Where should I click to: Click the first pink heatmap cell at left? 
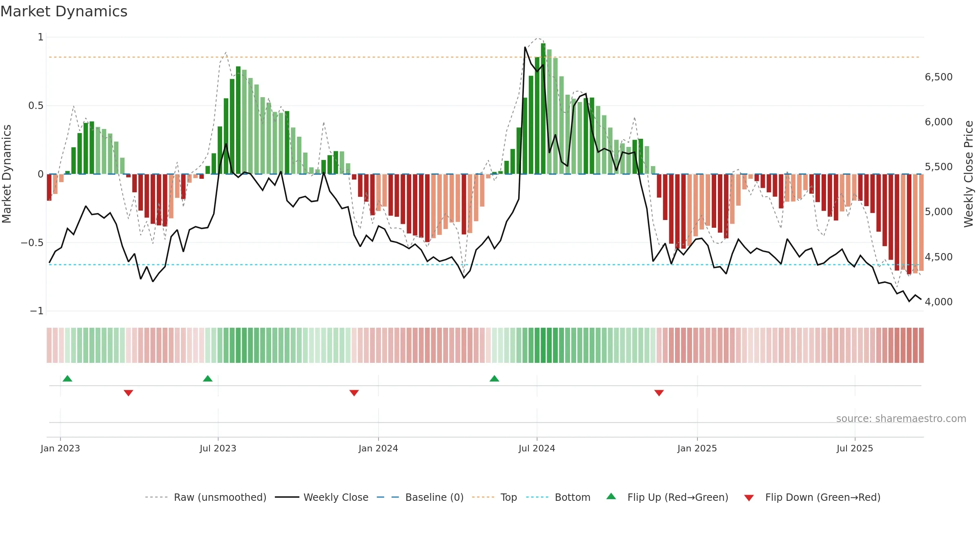coord(49,345)
